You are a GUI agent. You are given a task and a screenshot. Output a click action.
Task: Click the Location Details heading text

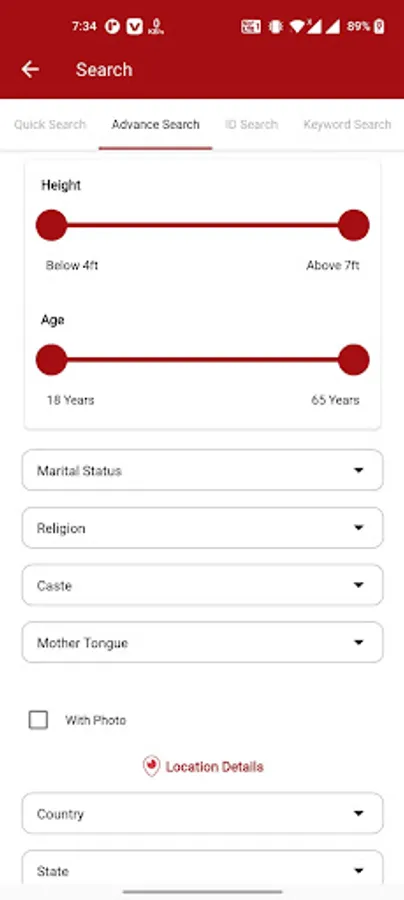tap(215, 767)
